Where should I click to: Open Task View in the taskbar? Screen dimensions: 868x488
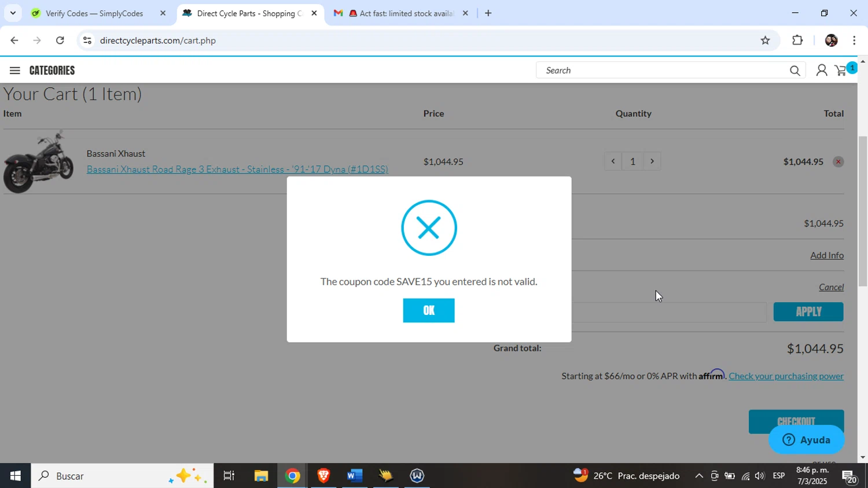click(x=229, y=476)
